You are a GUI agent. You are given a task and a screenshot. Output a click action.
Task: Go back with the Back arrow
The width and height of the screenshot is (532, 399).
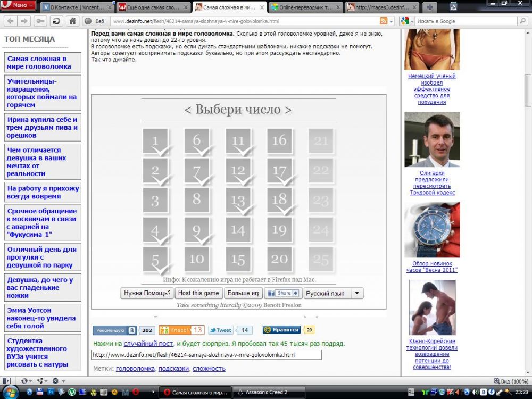[x=11, y=21]
